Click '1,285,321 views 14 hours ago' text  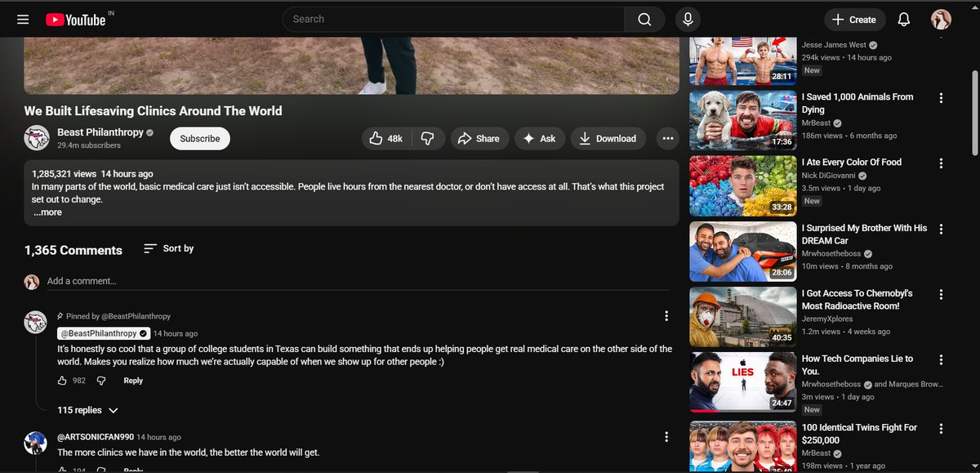click(92, 174)
